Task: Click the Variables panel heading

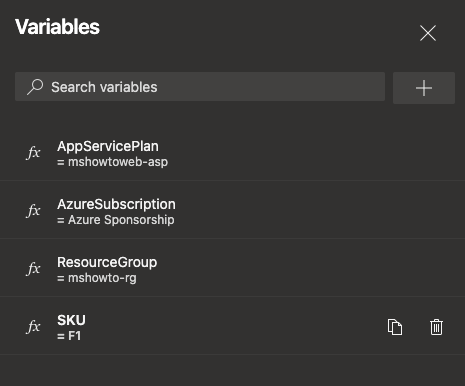Action: pyautogui.click(x=57, y=27)
